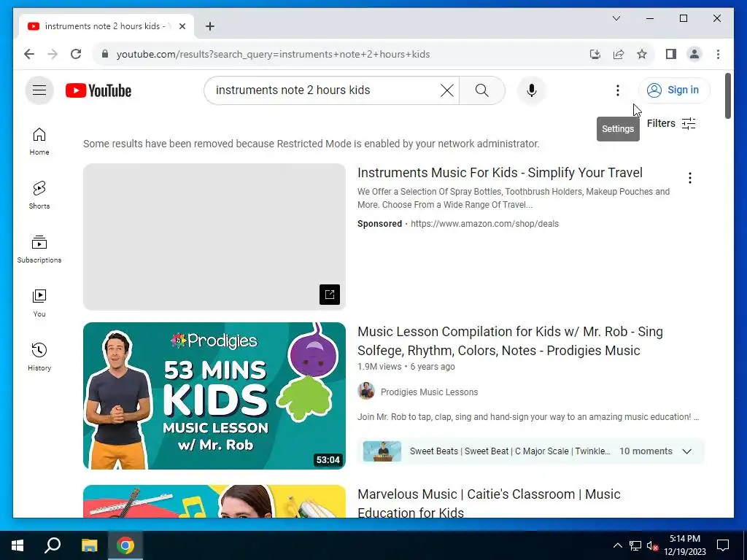Open History in the sidebar
The image size is (747, 560).
coord(39,357)
